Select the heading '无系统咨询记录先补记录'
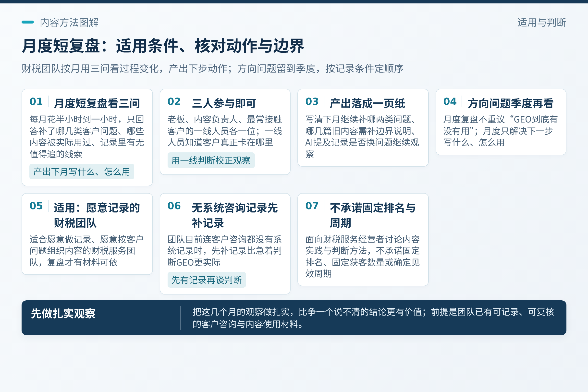Viewport: 588px width, 392px height. click(x=235, y=215)
